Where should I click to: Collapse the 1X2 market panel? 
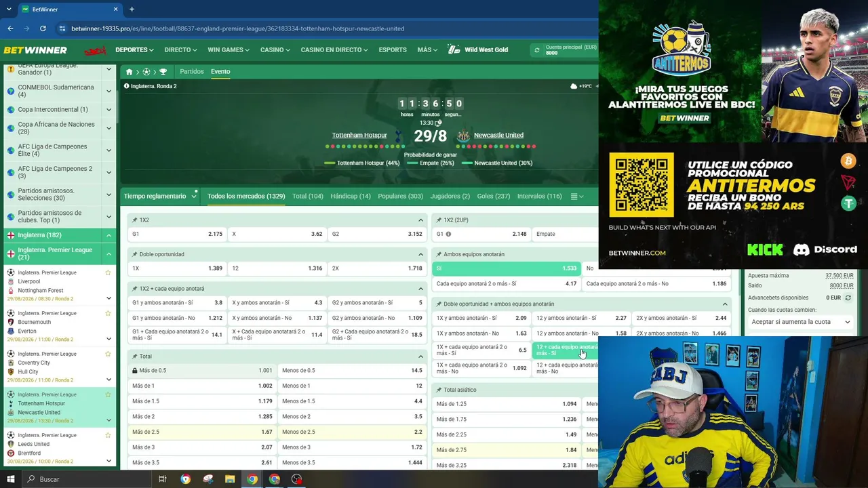(x=420, y=220)
